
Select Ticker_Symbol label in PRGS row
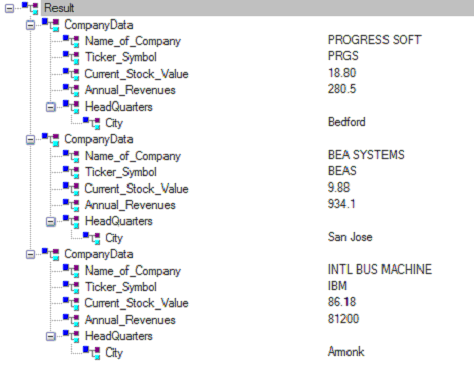point(121,57)
